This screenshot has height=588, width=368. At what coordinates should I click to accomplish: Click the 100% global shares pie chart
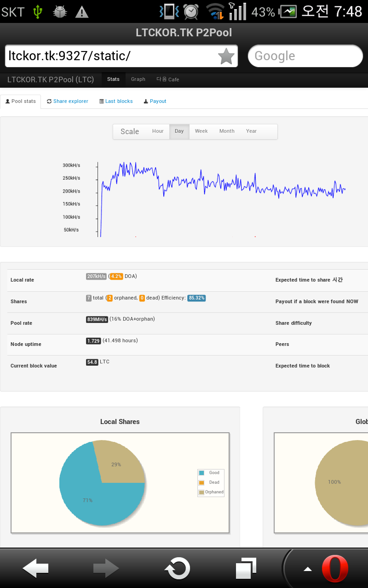click(341, 482)
